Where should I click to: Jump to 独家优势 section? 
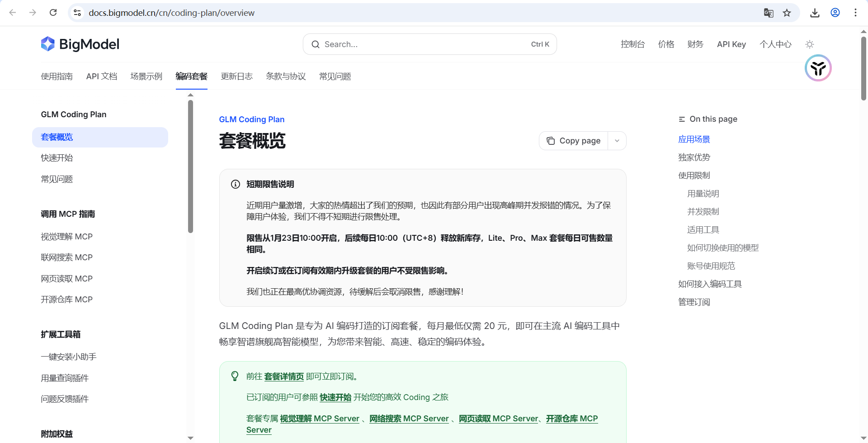(x=694, y=157)
